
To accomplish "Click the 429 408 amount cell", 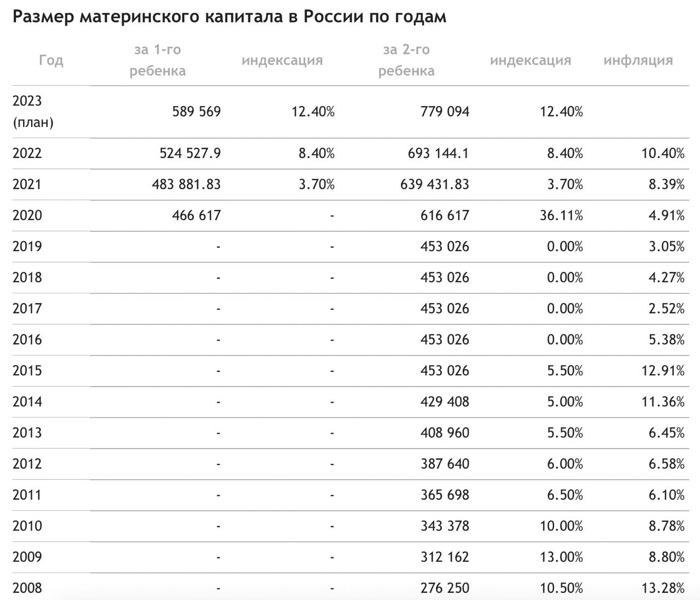I will click(445, 402).
